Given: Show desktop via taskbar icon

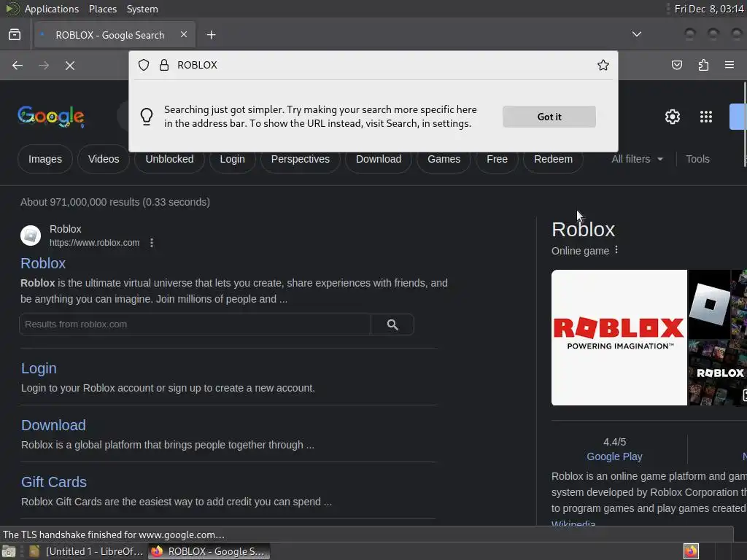Looking at the screenshot, I should pyautogui.click(x=9, y=551).
